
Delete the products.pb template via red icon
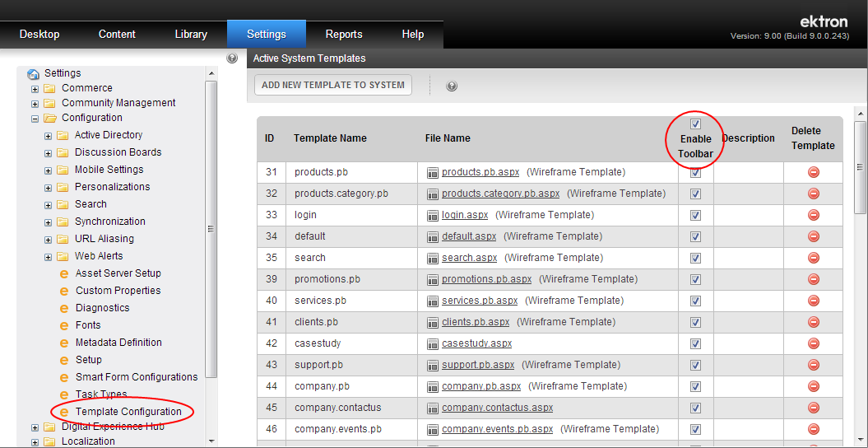[x=813, y=172]
